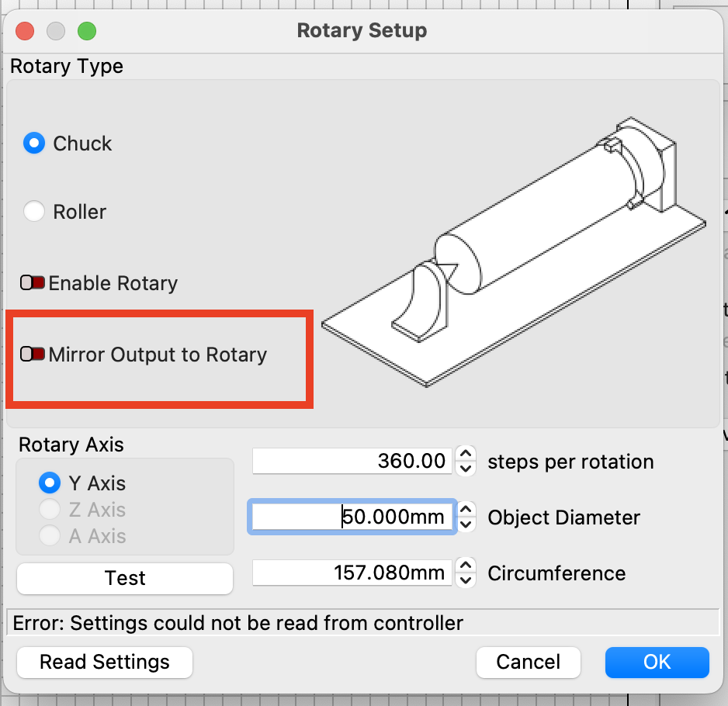The image size is (728, 706).
Task: Increase Circumference with up arrow
Action: 466,565
